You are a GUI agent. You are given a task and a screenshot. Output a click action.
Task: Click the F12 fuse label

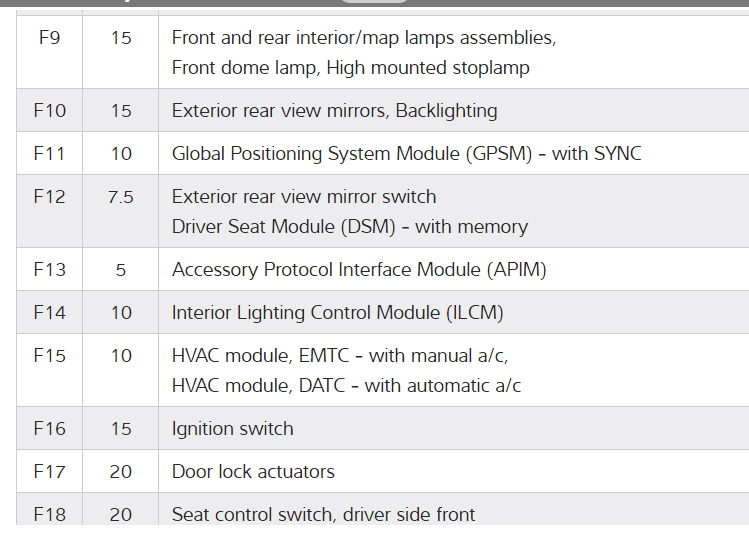click(50, 197)
